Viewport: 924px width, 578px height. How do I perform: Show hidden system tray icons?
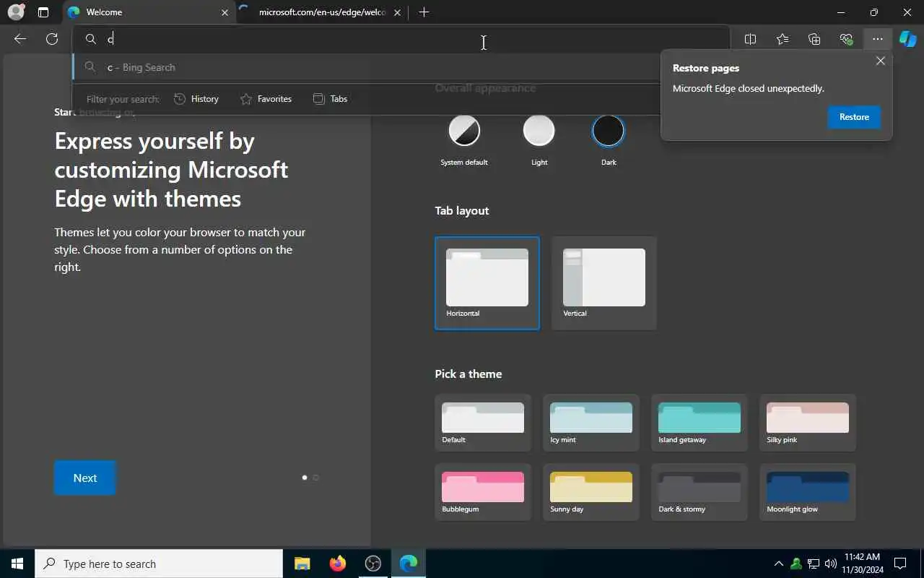coord(778,564)
